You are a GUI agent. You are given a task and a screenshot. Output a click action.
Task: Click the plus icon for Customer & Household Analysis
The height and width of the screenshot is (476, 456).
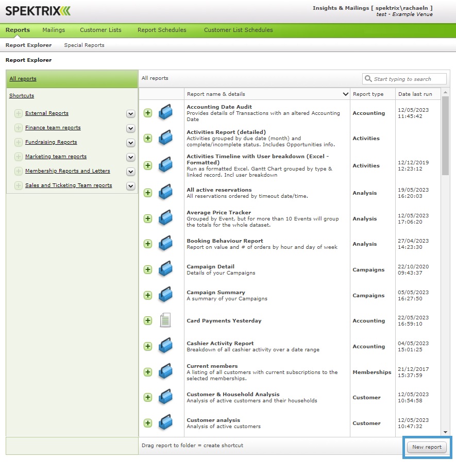[x=148, y=397]
